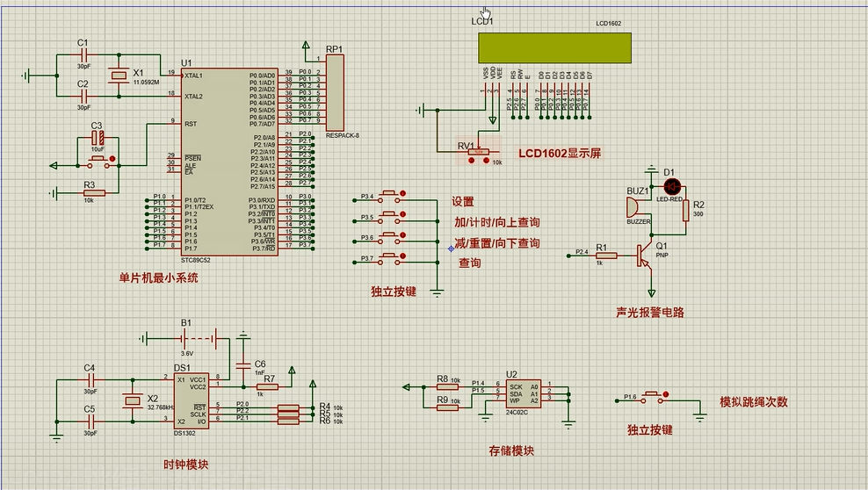Select the RP1 RESPACK-8 resistor pack
Viewport: 868px width, 490px height.
tap(336, 93)
